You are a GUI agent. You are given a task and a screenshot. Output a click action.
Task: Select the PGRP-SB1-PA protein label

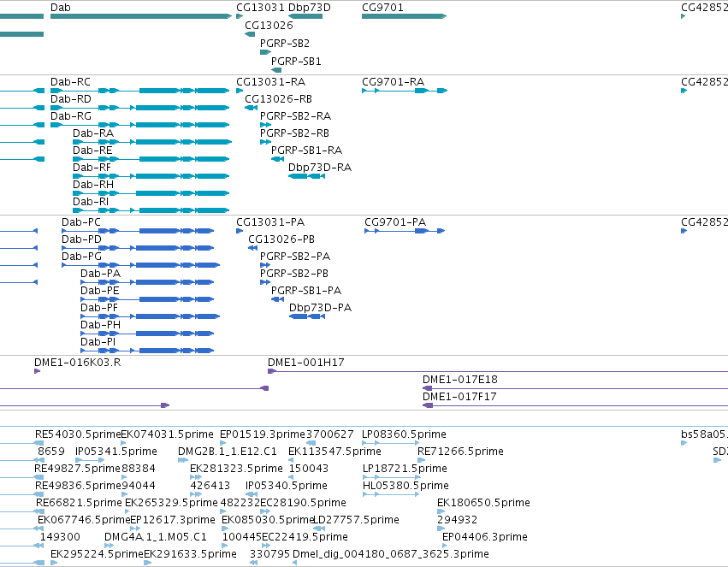pyautogui.click(x=306, y=292)
